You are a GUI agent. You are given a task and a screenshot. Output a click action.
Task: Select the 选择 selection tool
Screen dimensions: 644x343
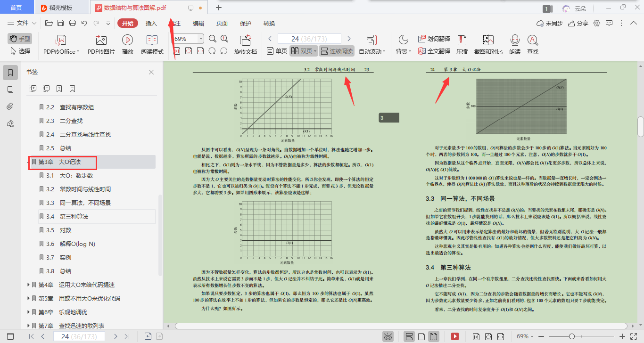coord(20,51)
